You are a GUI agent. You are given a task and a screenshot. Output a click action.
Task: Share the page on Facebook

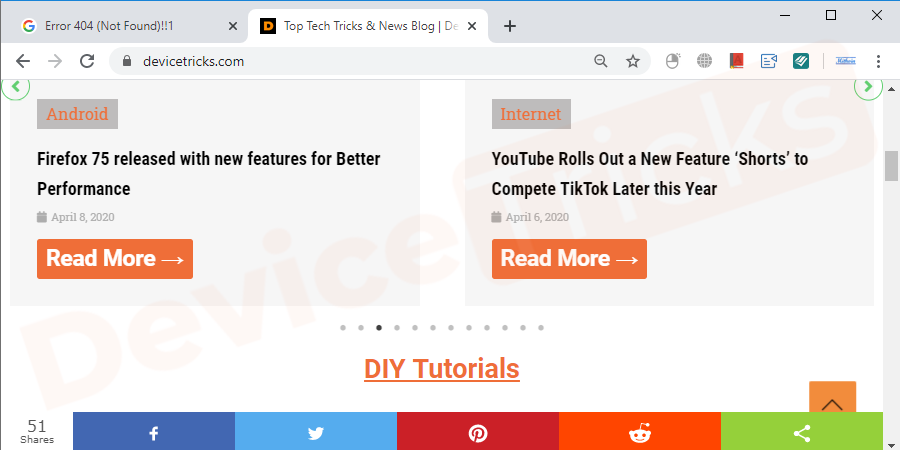(154, 433)
